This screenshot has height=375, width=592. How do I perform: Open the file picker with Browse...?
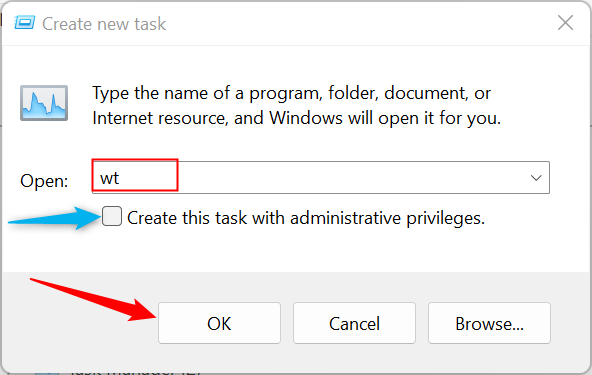[489, 323]
